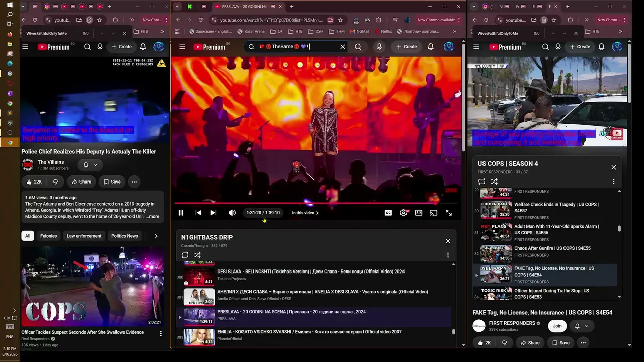This screenshot has width=644, height=362.
Task: Open the guide menu in the left YouTube window
Action: point(25,47)
